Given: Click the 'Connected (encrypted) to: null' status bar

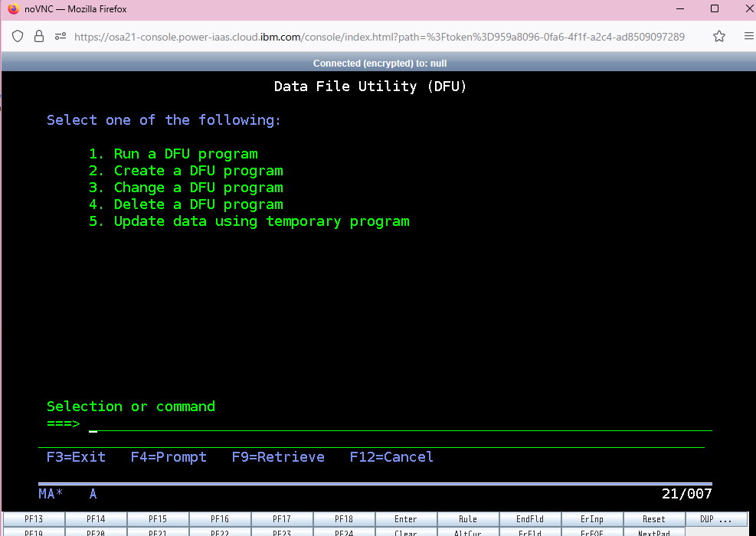Looking at the screenshot, I should coord(379,63).
